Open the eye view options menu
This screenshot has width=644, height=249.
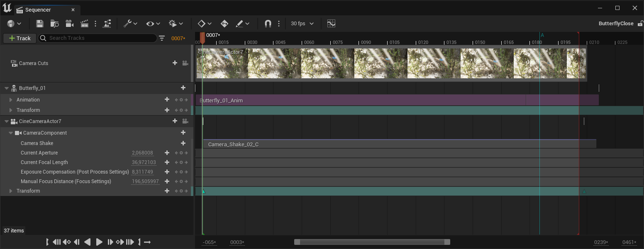coord(150,24)
